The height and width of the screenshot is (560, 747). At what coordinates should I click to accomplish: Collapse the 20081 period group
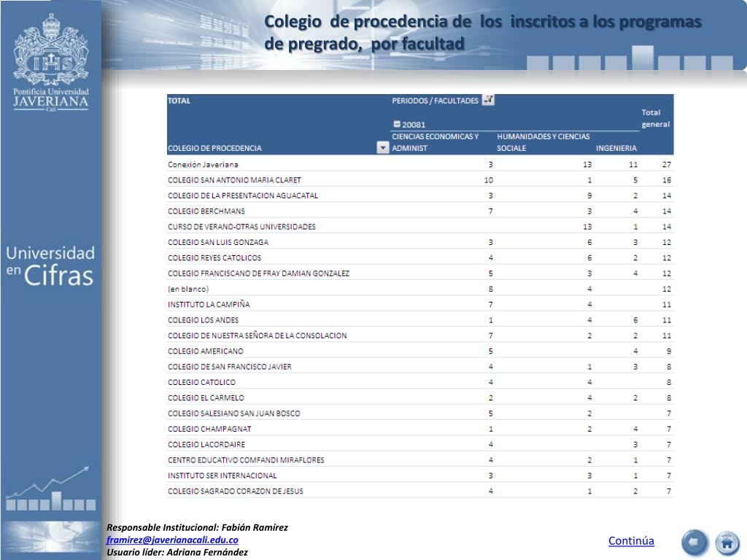coord(396,124)
